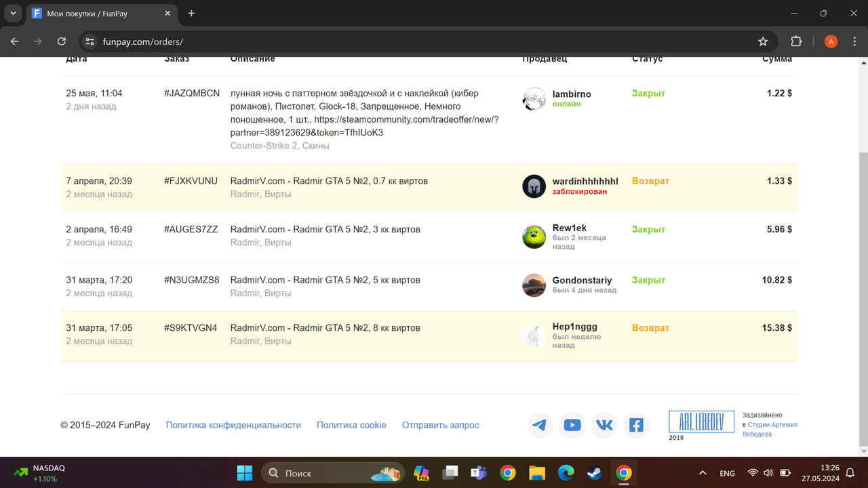Click seller name Hep1nggg
This screenshot has height=488, width=868.
coord(575,327)
